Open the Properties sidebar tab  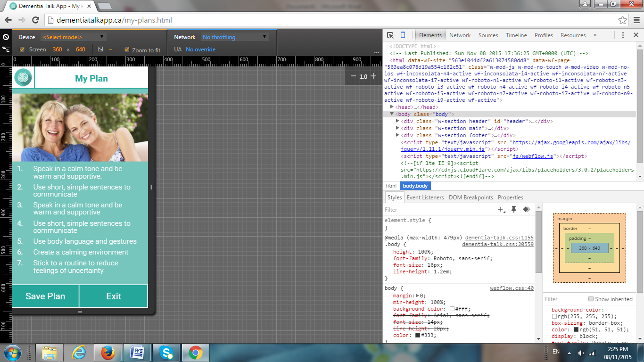pos(510,197)
